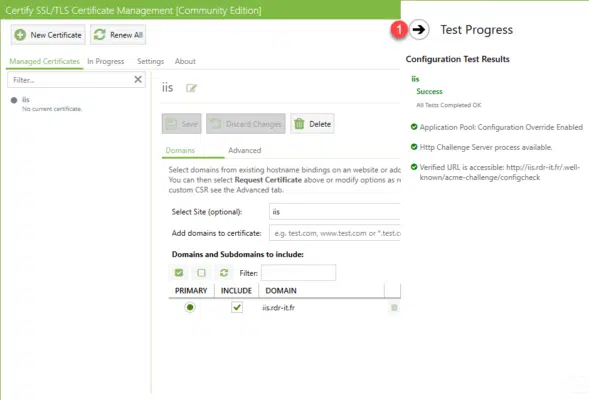This screenshot has width=589, height=400.
Task: Click the back arrow beside Test Progress
Action: [418, 29]
